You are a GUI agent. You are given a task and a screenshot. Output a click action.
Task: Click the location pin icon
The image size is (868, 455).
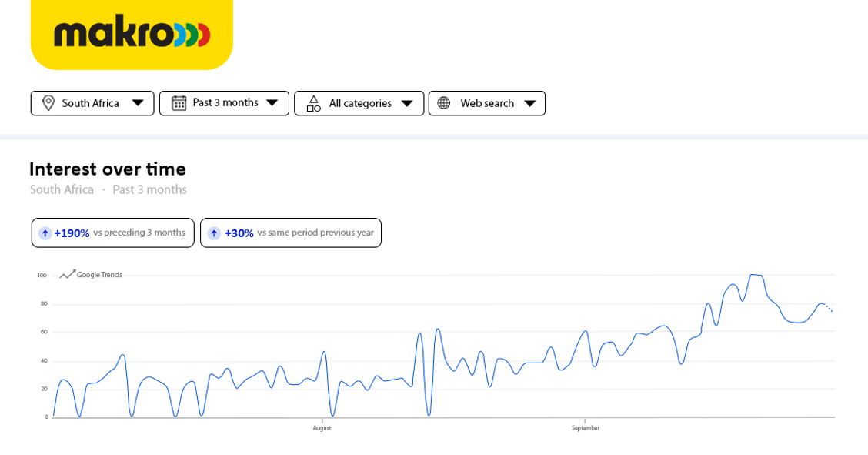pos(48,103)
